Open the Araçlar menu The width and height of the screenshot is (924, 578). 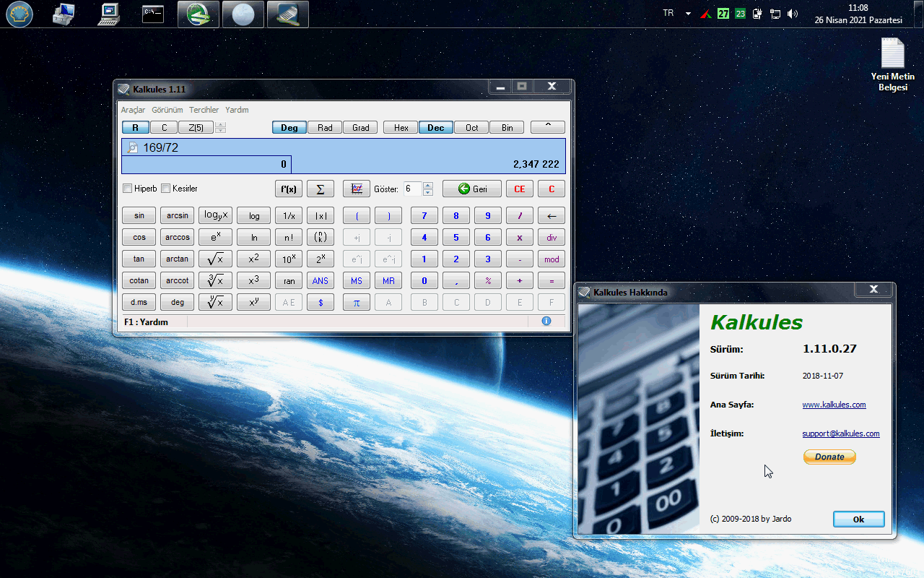(133, 110)
